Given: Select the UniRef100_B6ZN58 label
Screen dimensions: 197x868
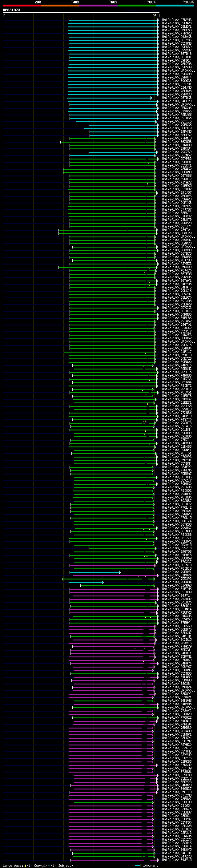Looking at the screenshot, I should pyautogui.click(x=177, y=142).
